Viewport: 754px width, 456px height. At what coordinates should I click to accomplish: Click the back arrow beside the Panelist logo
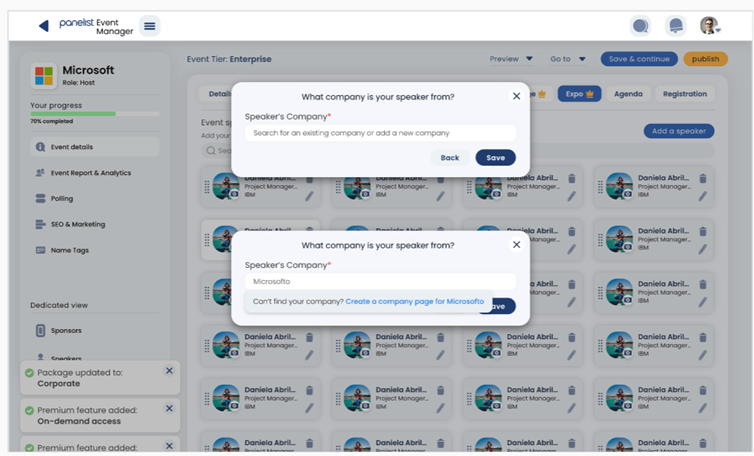point(44,25)
